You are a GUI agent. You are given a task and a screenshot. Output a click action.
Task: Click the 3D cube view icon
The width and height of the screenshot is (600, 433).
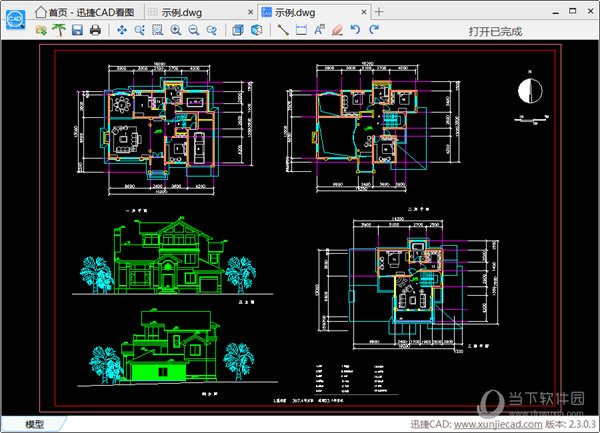pos(256,31)
